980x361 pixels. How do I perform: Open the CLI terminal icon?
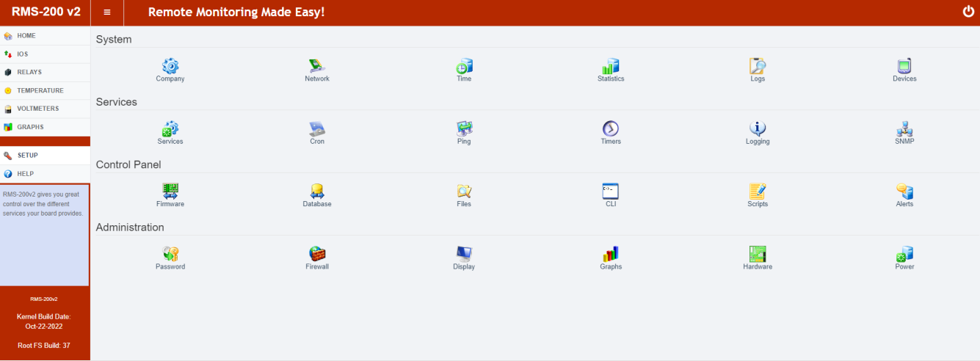[611, 192]
